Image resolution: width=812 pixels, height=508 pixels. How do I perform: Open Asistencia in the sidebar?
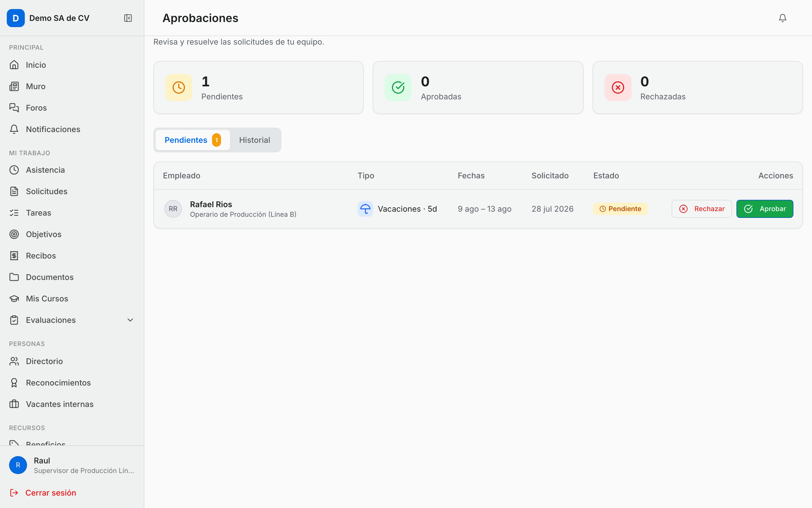pos(72,170)
